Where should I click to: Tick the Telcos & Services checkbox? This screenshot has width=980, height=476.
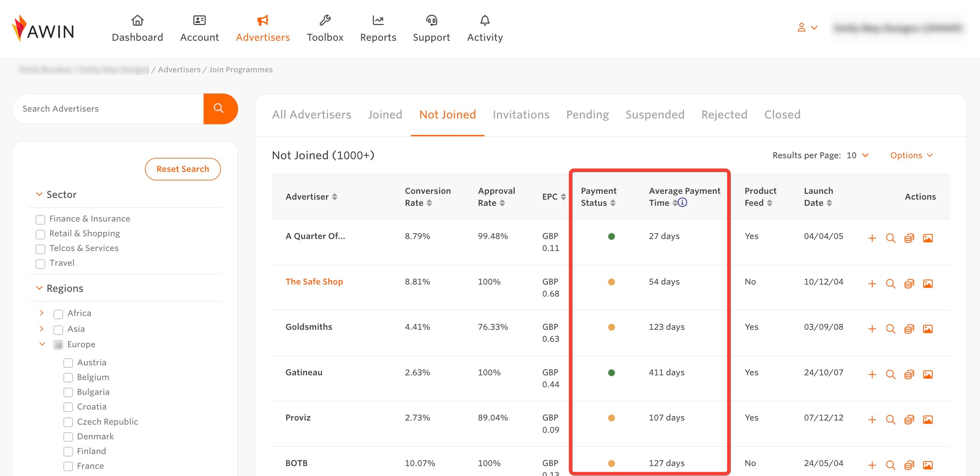(40, 249)
